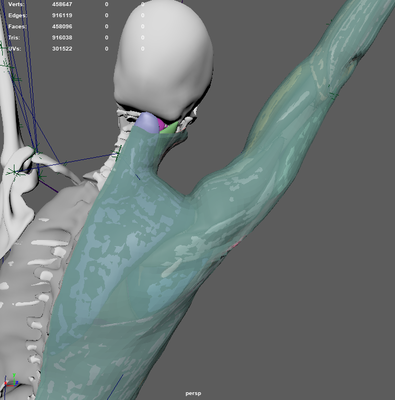Click the XYZ axis gizmo
The image size is (395, 400).
pyautogui.click(x=11, y=380)
